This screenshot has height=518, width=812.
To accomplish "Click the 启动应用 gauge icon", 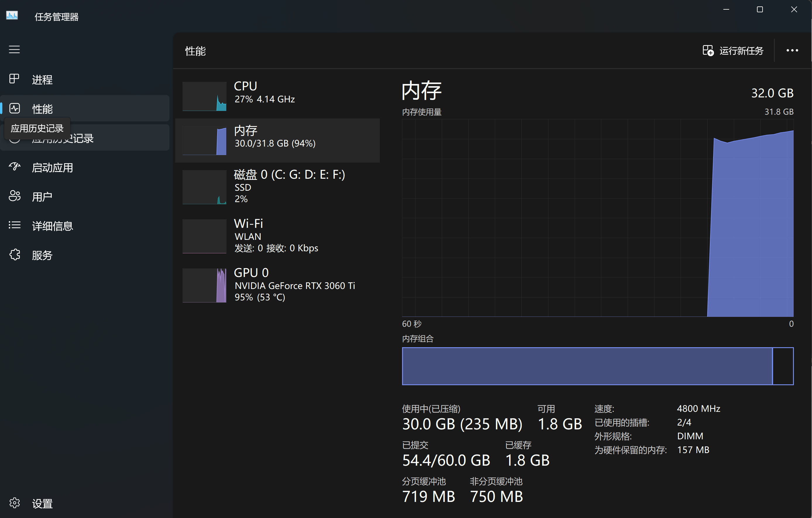I will pos(15,167).
